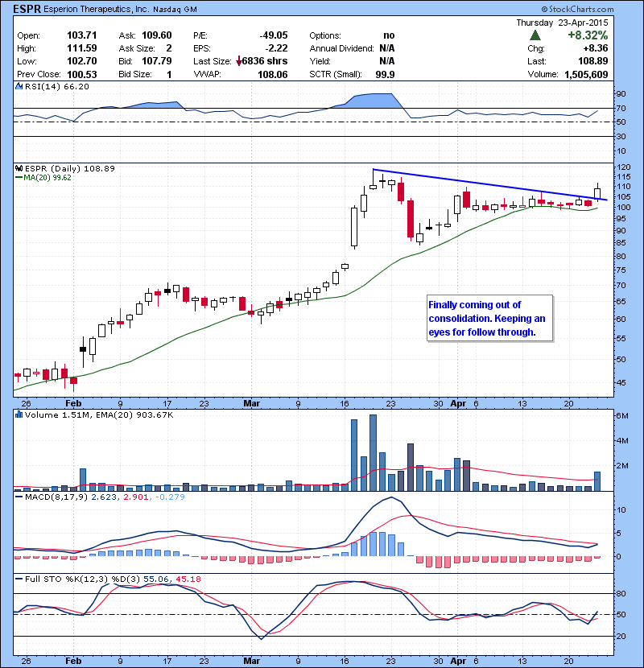Click the Open price 103.71
644x668 pixels.
point(82,35)
